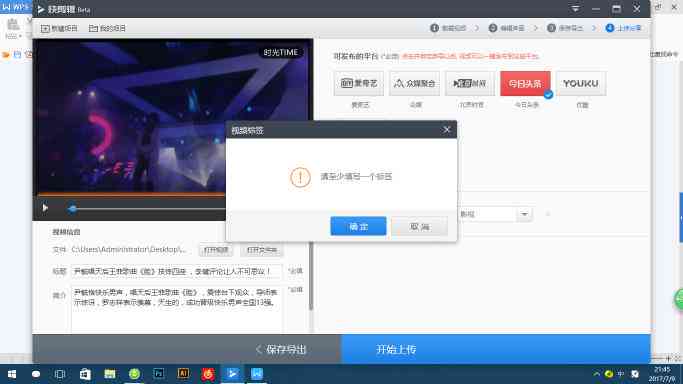
Task: Click the blue checkmark badge on 今日头条
Action: [548, 94]
